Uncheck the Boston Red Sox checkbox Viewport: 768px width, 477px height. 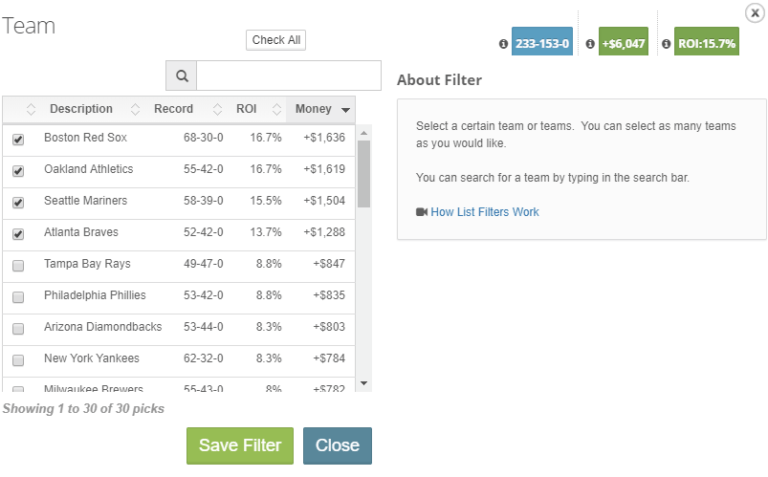point(18,140)
